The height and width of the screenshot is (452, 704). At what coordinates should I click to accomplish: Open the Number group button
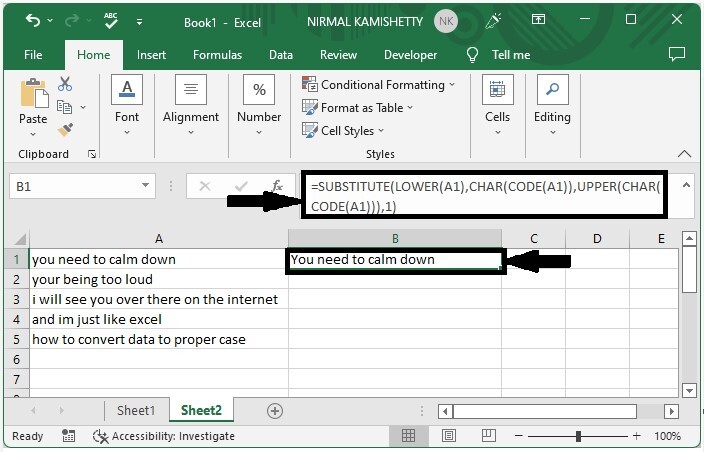[x=259, y=106]
